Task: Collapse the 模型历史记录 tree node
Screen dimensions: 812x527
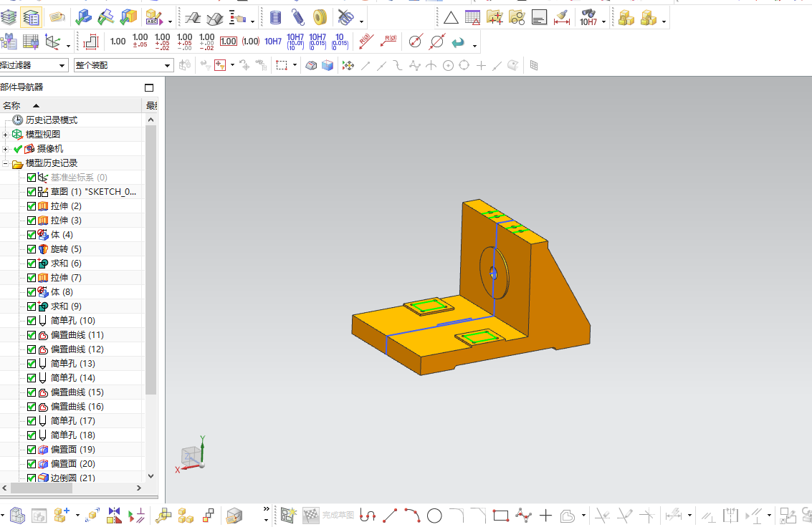Action: [x=5, y=163]
